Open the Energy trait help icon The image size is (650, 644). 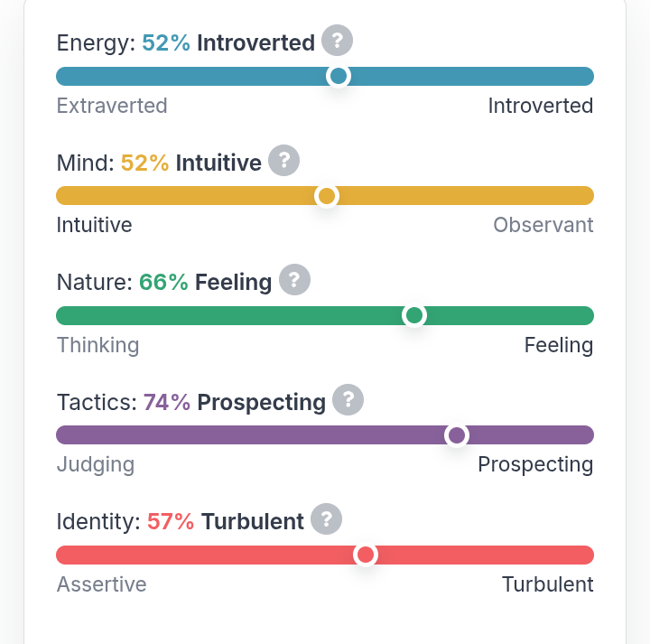click(337, 41)
